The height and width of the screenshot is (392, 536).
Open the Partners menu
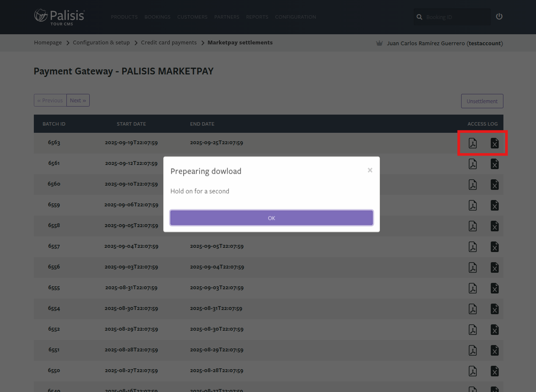pyautogui.click(x=227, y=17)
